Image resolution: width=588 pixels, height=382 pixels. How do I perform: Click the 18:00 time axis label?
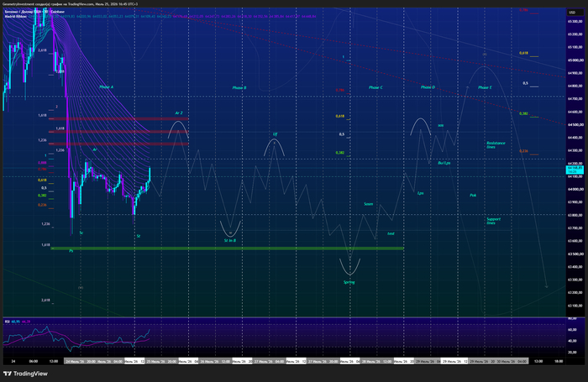click(559, 361)
